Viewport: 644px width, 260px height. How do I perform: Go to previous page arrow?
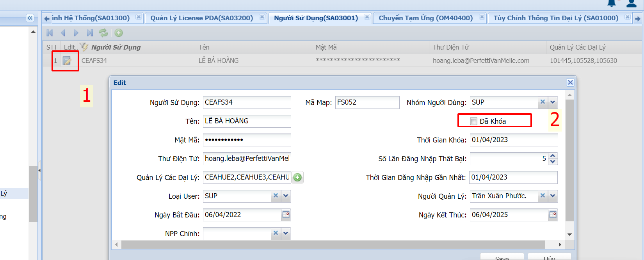point(63,33)
